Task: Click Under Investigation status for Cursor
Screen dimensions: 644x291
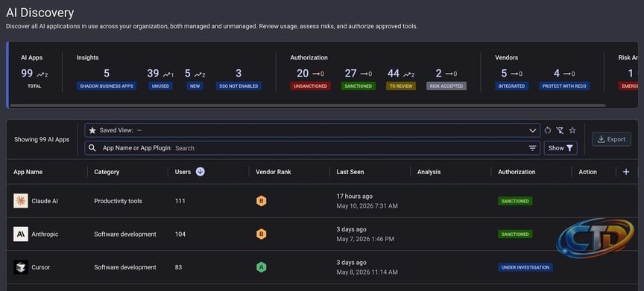Action: (525, 268)
